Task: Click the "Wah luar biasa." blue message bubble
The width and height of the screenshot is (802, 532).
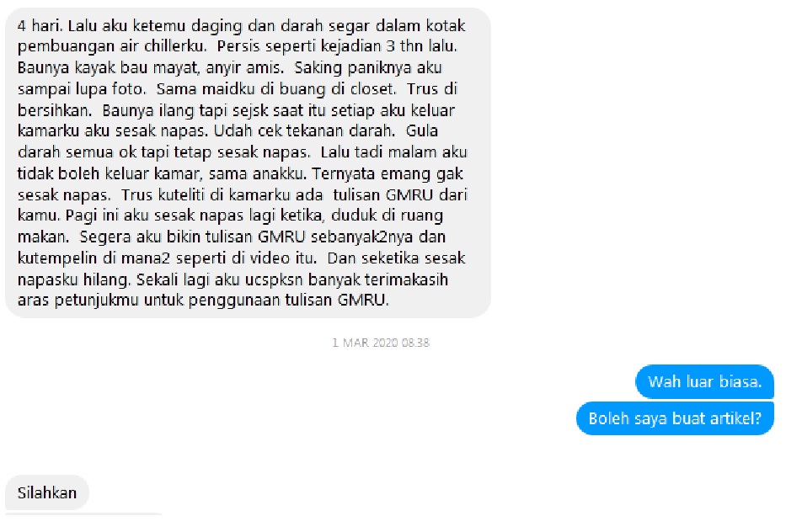Action: tap(704, 382)
